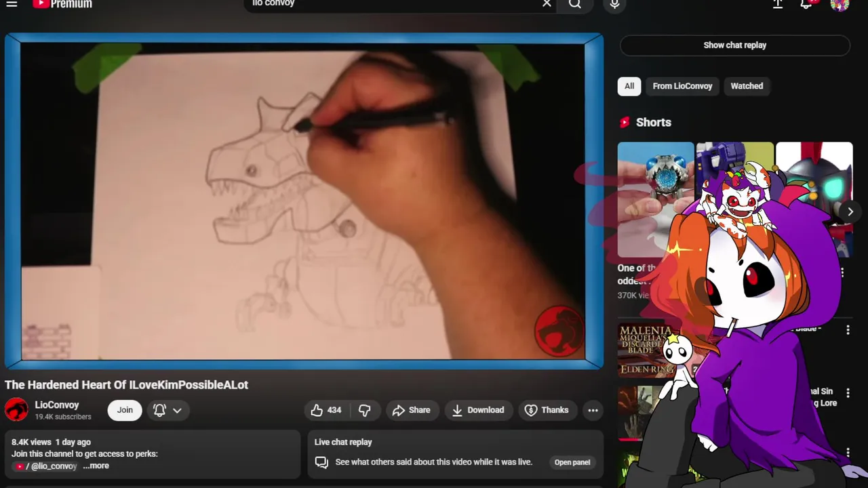
Task: Open more actions ellipsis menu
Action: click(x=593, y=410)
